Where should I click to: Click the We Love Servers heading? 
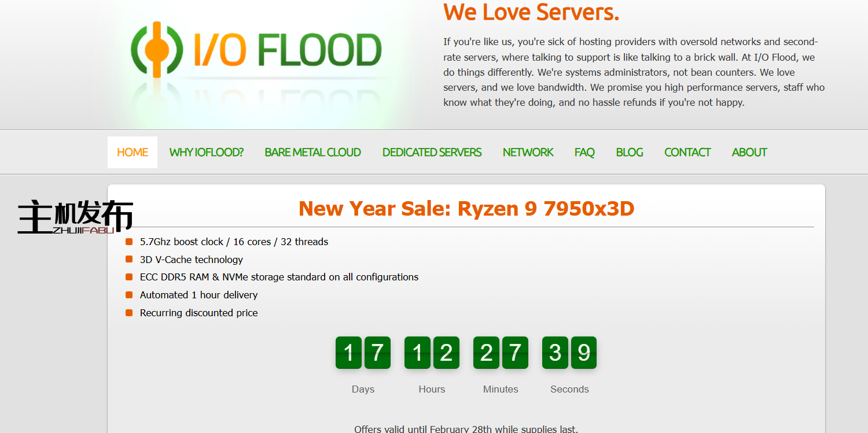click(531, 12)
